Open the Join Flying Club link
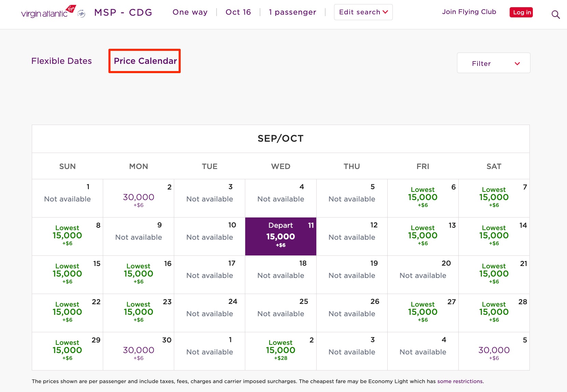This screenshot has width=567, height=392. coord(469,12)
